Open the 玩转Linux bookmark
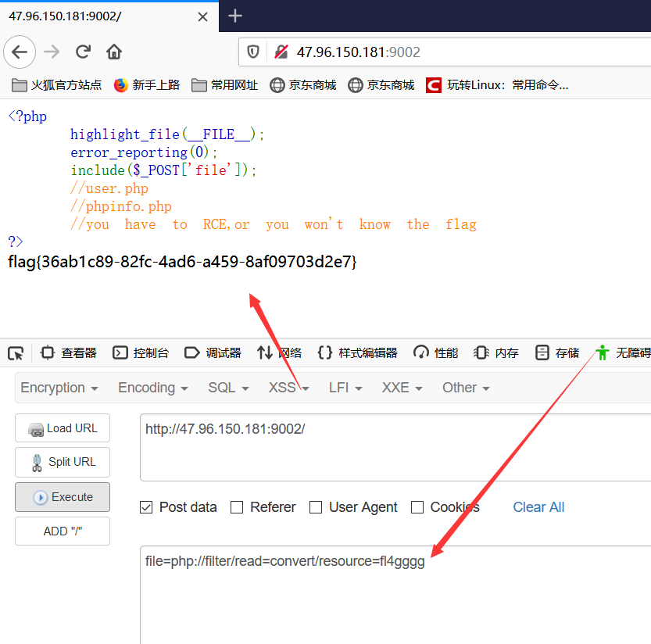651x644 pixels. tap(497, 85)
